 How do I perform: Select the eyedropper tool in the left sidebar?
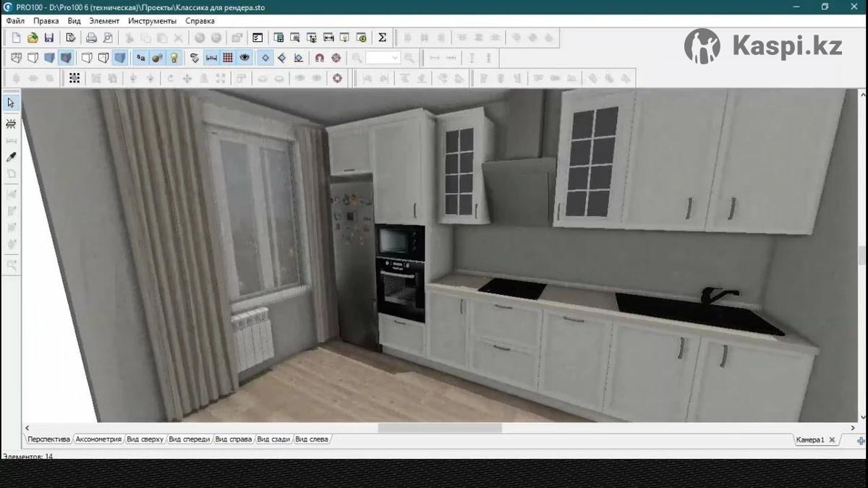pyautogui.click(x=11, y=157)
